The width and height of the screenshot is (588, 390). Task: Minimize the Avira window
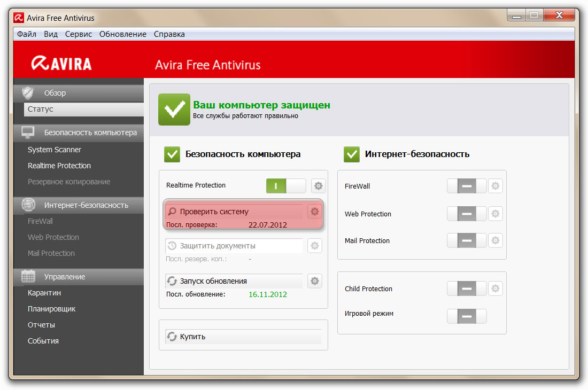pos(516,15)
